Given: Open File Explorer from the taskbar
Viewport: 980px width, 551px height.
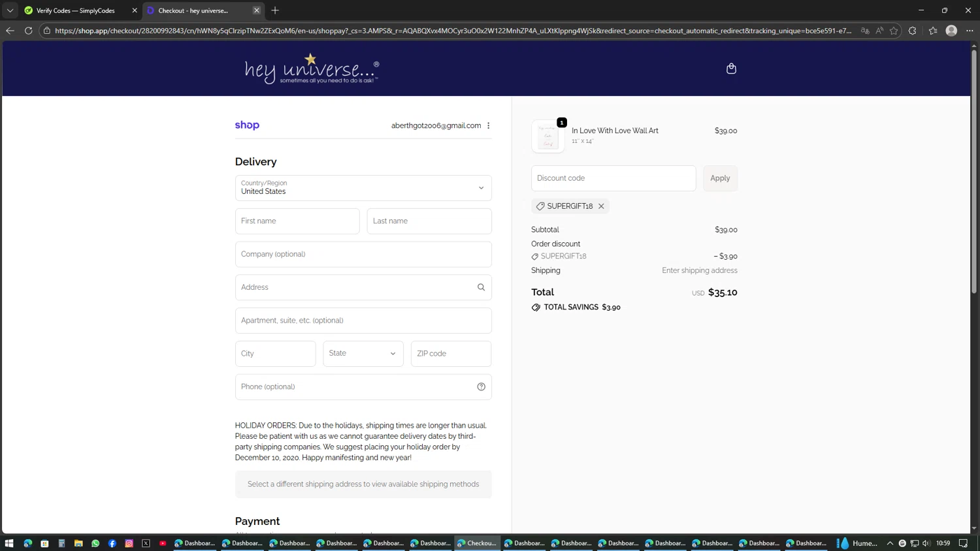Looking at the screenshot, I should [78, 543].
